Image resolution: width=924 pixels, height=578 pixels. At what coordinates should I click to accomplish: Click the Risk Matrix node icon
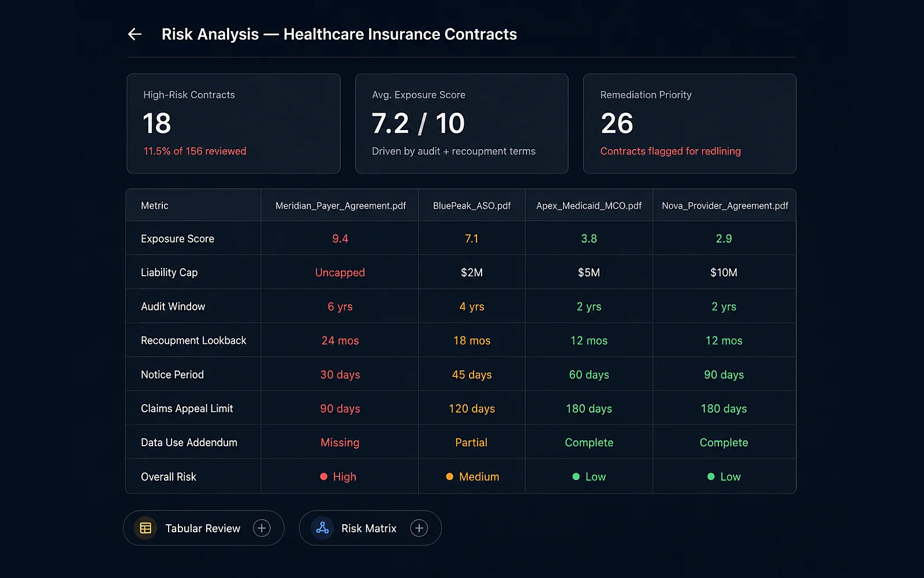[x=322, y=528]
